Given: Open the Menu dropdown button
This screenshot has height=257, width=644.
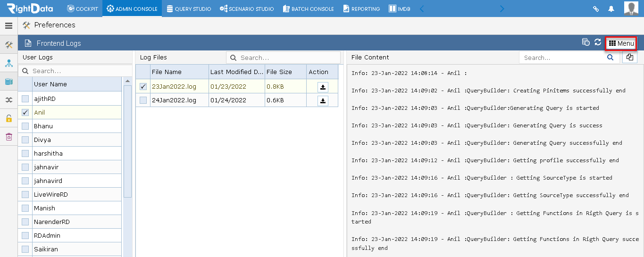Looking at the screenshot, I should [621, 43].
